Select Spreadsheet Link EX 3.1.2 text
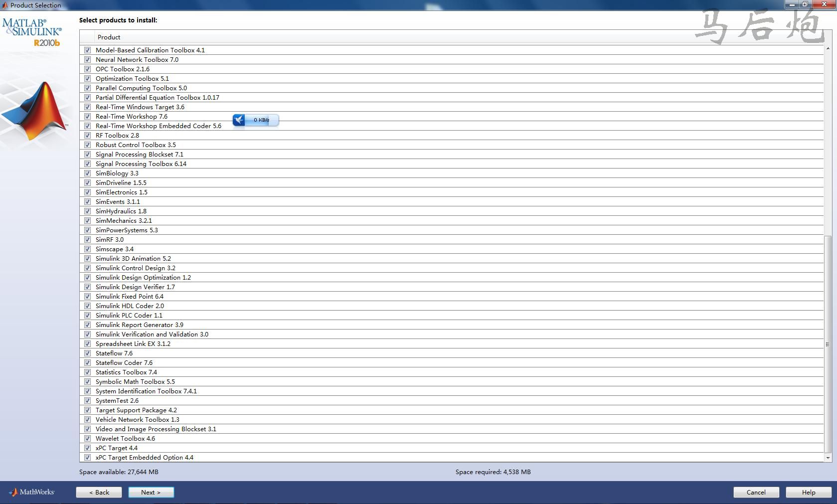 [133, 343]
